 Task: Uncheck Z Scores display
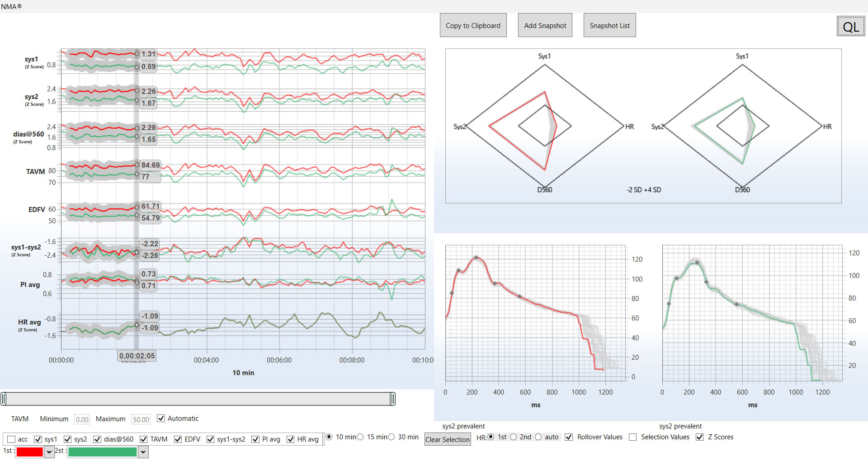point(699,437)
